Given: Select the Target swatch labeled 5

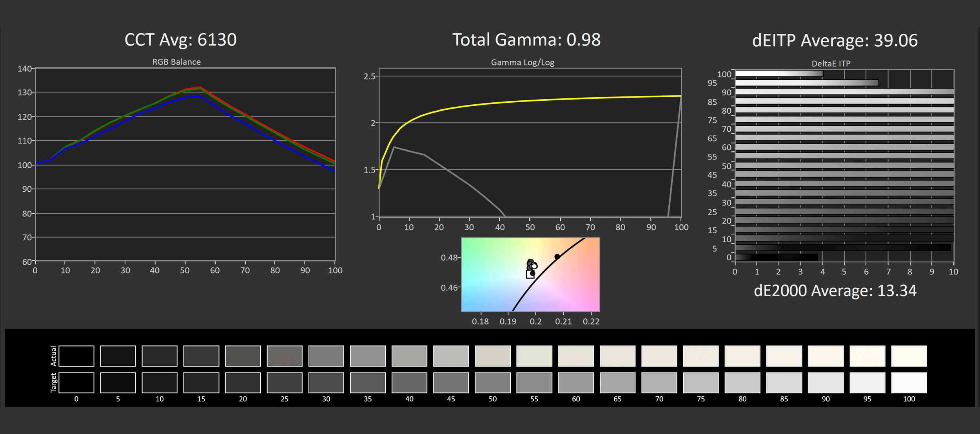Looking at the screenshot, I should (x=118, y=383).
